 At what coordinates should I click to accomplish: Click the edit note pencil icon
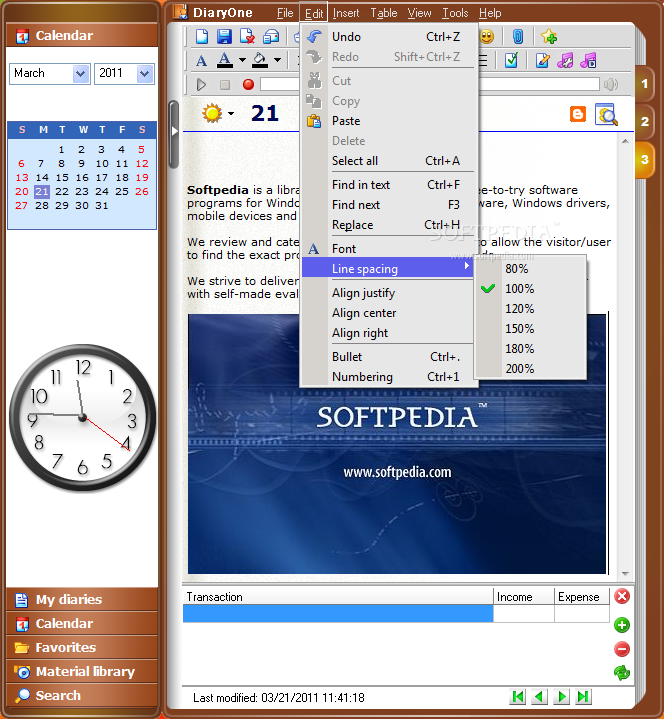pyautogui.click(x=542, y=60)
